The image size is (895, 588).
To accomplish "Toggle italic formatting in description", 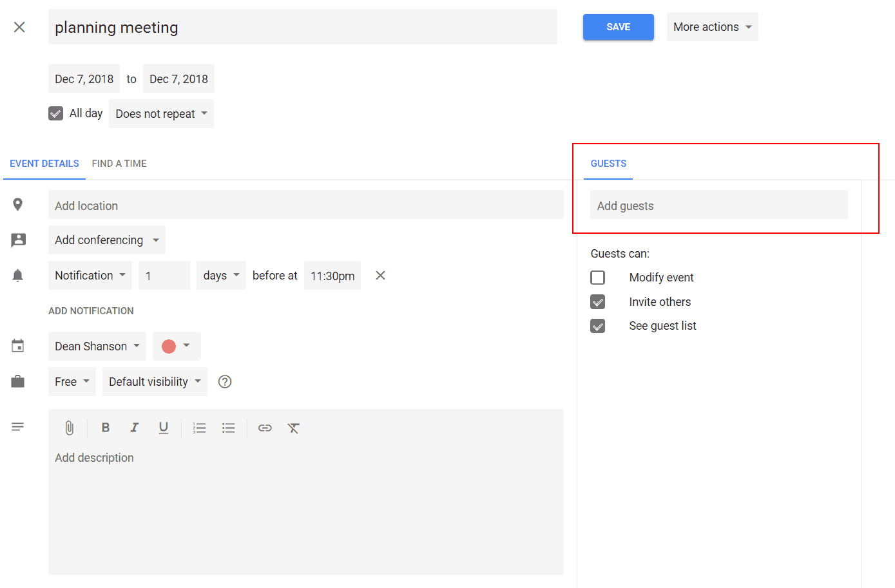I will (x=134, y=428).
